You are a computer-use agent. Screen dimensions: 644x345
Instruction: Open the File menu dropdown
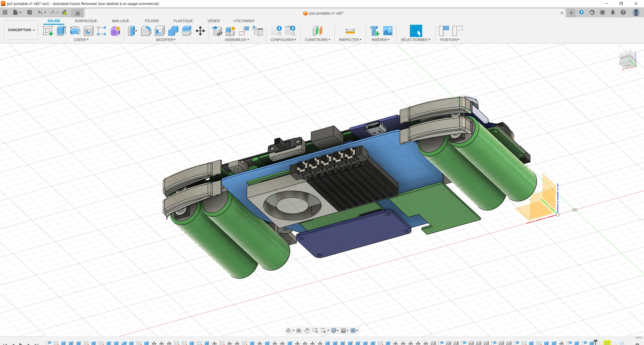click(x=17, y=12)
